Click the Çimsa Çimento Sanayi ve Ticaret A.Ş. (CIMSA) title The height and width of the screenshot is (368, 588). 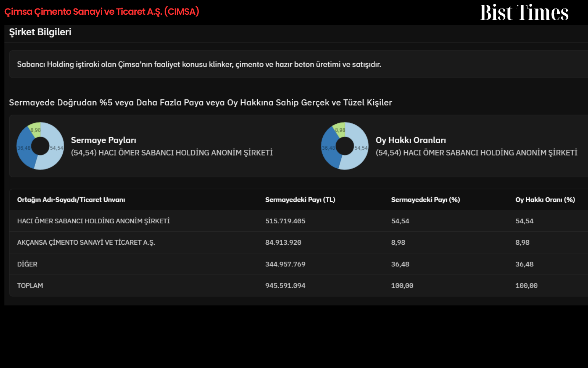tap(102, 12)
